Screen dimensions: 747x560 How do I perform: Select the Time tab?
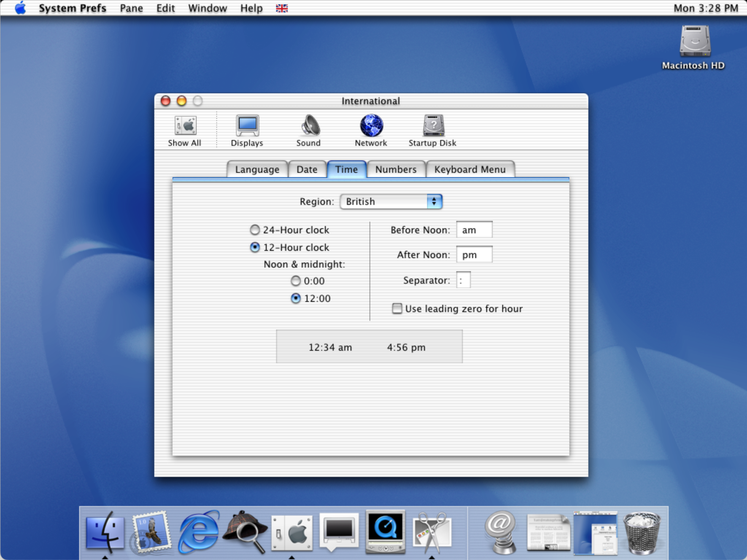[x=347, y=170]
